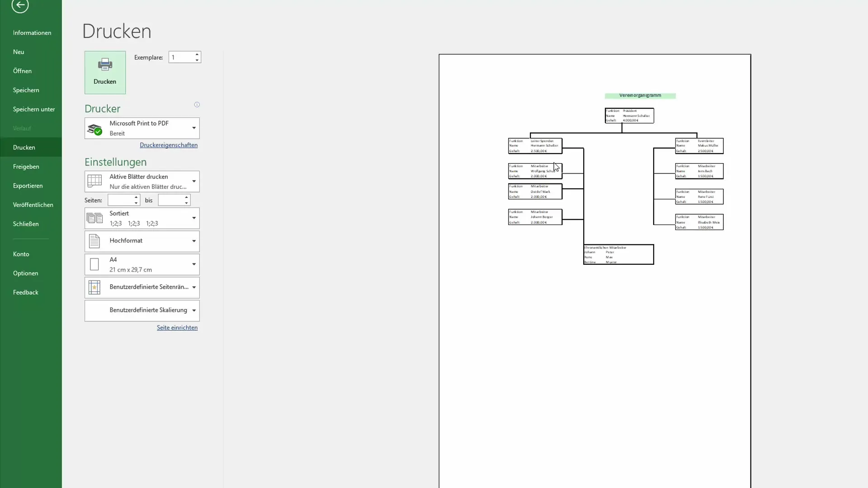Screen dimensions: 868x488
Task: Click Microsoft Print to PDF printer icon
Action: click(94, 129)
